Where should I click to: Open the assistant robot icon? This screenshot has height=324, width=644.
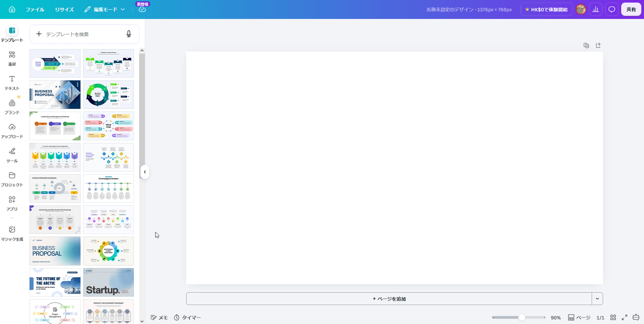pyautogui.click(x=636, y=318)
